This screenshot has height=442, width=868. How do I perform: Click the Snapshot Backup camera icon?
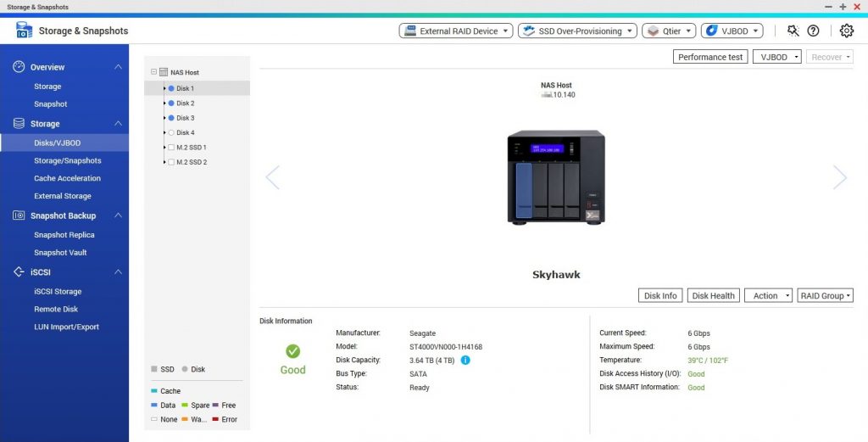click(x=19, y=215)
